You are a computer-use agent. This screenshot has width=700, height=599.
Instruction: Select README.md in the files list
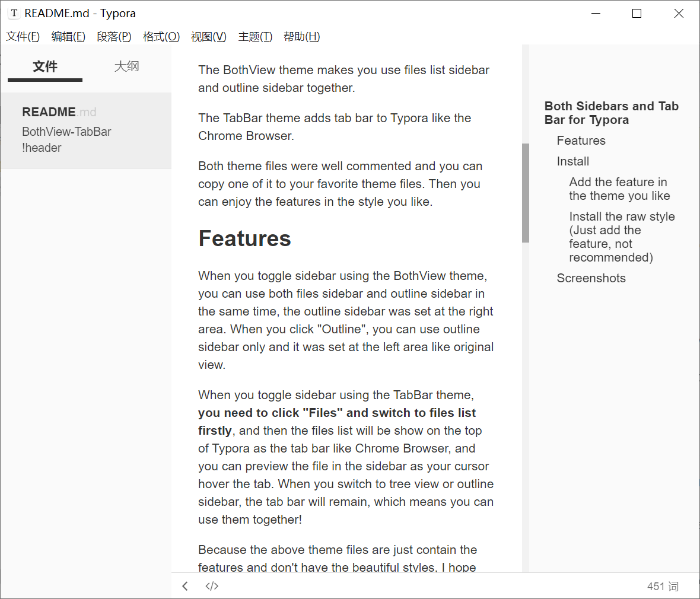[x=85, y=130]
